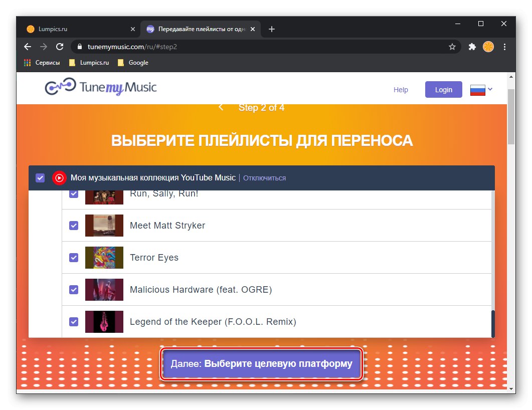
Task: Click Далее: Выберите целевую платформу button
Action: [x=261, y=364]
